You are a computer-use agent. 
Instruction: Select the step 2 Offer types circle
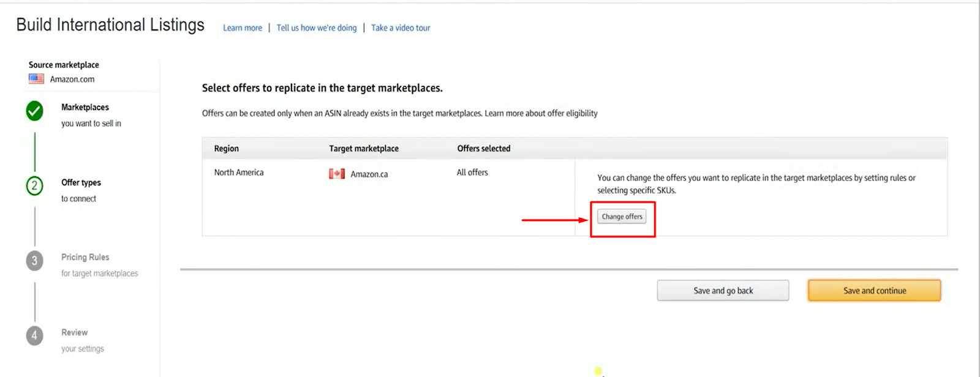35,185
